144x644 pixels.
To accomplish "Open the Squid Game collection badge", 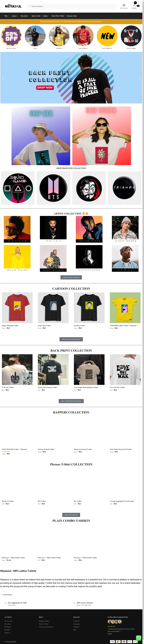I will [18, 188].
